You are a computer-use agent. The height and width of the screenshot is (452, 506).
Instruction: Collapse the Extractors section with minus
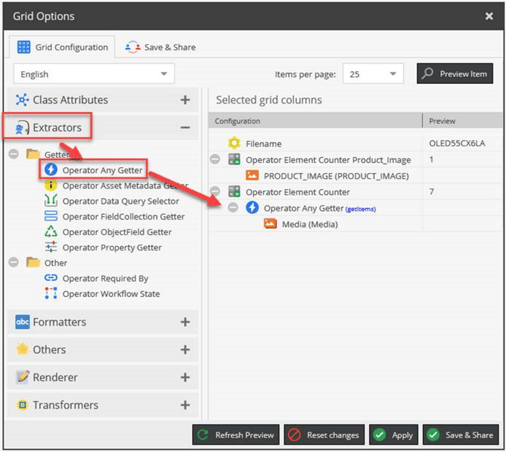(x=185, y=127)
